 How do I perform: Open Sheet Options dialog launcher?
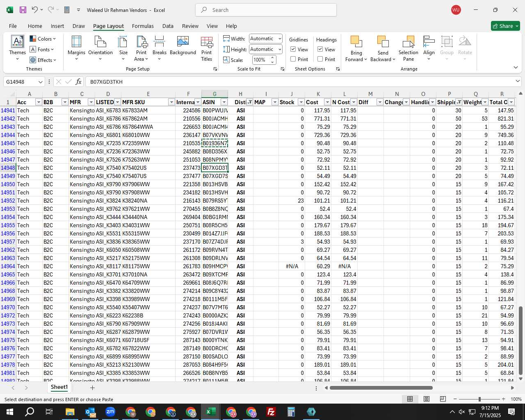coord(338,69)
